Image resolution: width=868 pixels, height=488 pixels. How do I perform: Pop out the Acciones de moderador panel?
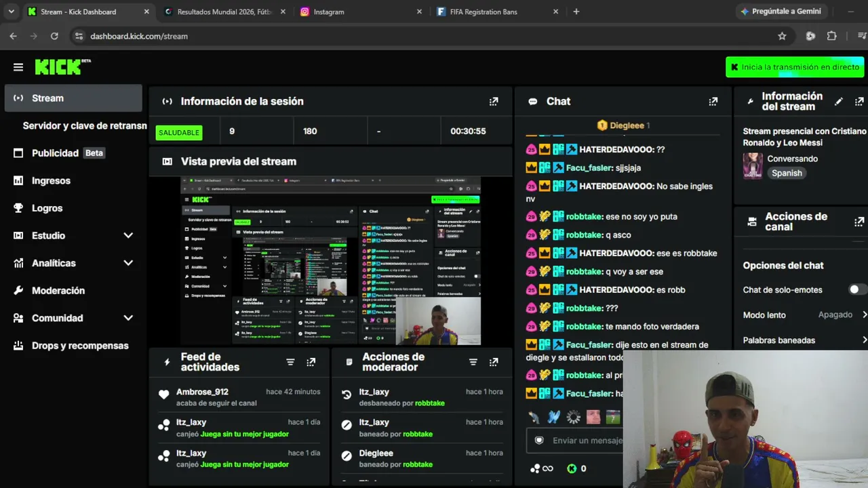pos(494,362)
